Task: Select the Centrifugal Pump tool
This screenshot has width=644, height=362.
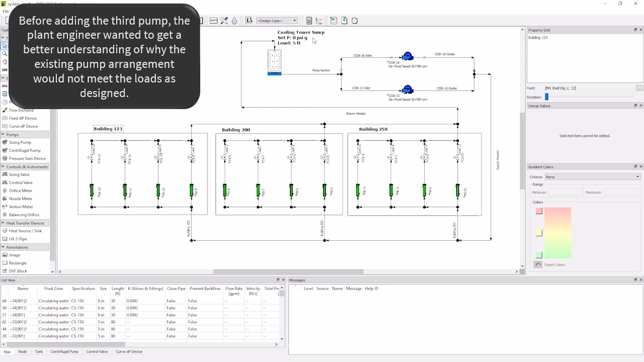Action: [x=25, y=150]
